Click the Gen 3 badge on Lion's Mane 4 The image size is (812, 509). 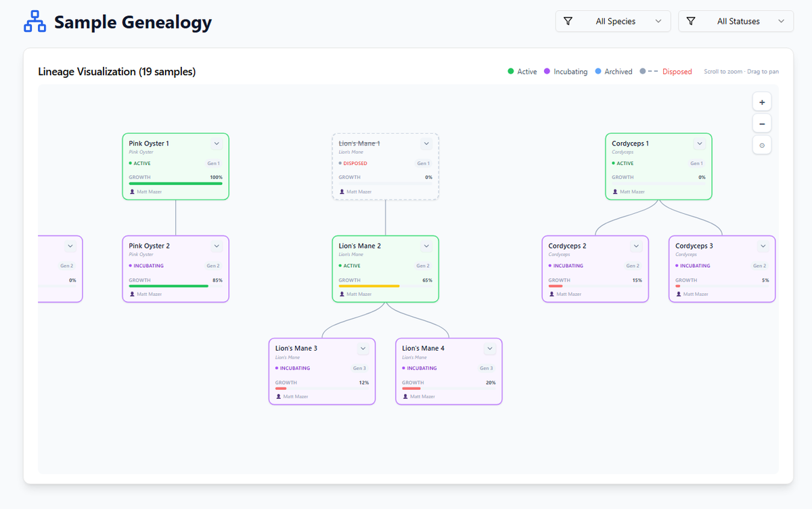487,368
